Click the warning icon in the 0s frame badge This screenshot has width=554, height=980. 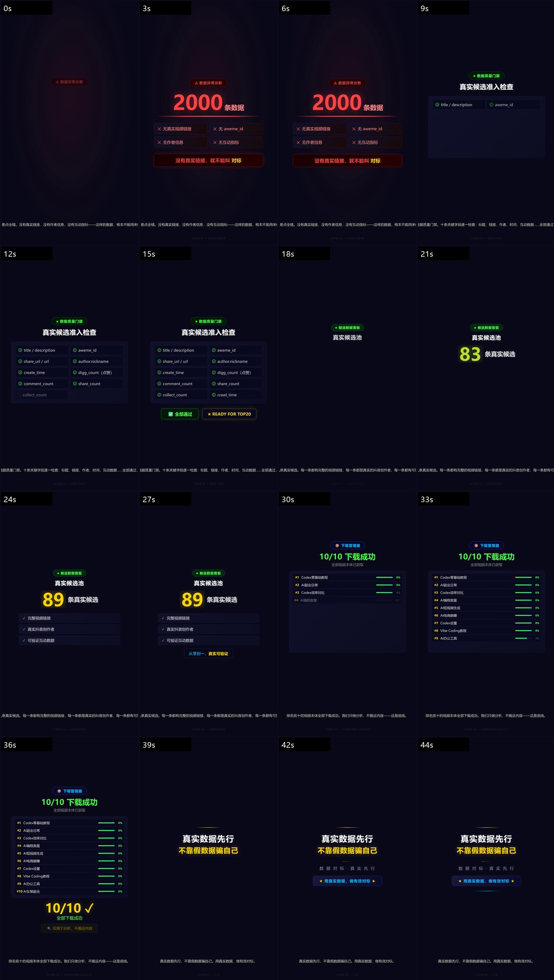(x=57, y=82)
